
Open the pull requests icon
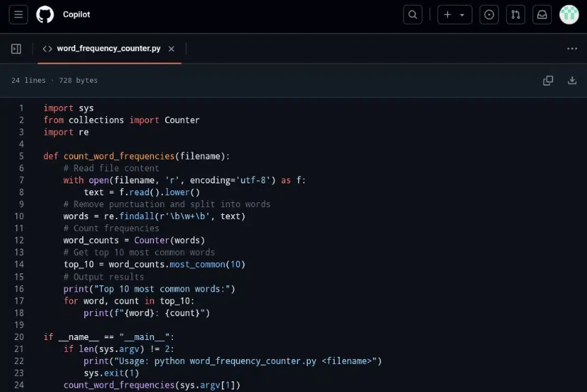[x=516, y=15]
